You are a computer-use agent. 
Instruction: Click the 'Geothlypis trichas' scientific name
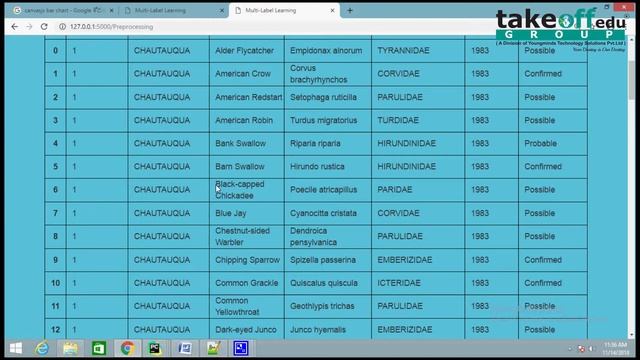322,306
